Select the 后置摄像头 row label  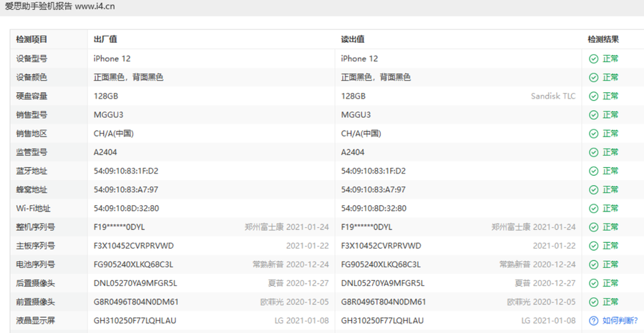pyautogui.click(x=35, y=284)
